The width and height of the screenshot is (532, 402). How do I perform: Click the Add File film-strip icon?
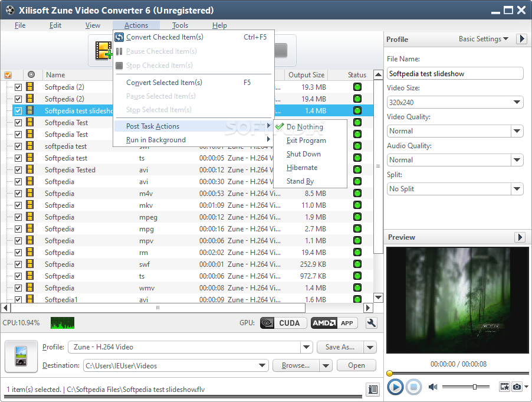coord(103,50)
